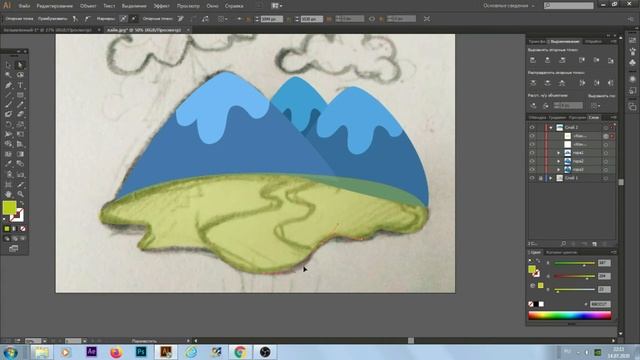Select the Pencil tool
This screenshot has height=360, width=640.
click(x=20, y=105)
